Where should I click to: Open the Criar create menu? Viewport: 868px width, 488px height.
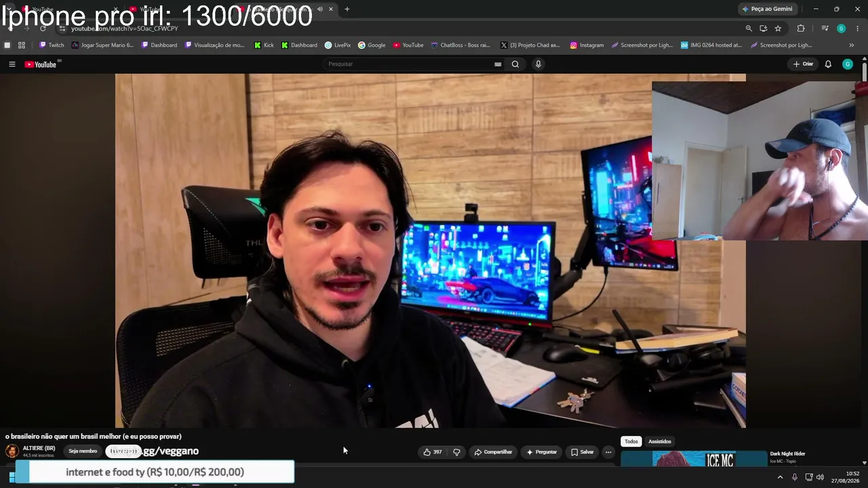click(803, 64)
